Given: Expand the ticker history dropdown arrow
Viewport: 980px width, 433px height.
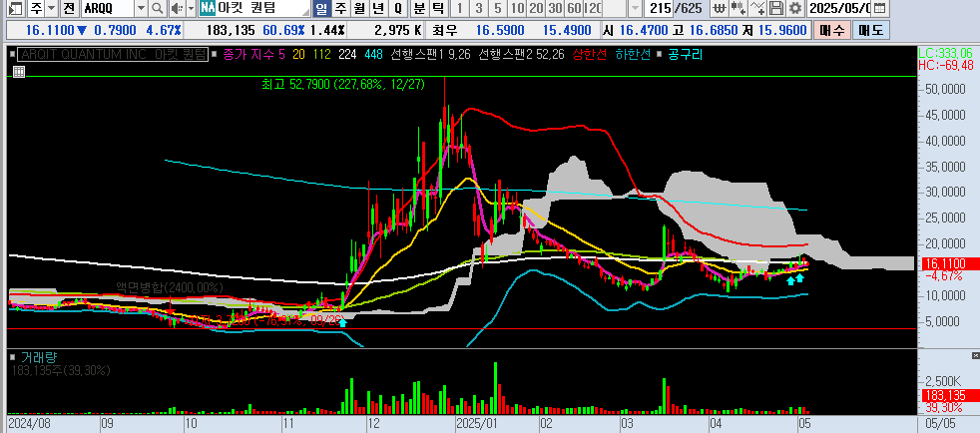Looking at the screenshot, I should point(142,8).
